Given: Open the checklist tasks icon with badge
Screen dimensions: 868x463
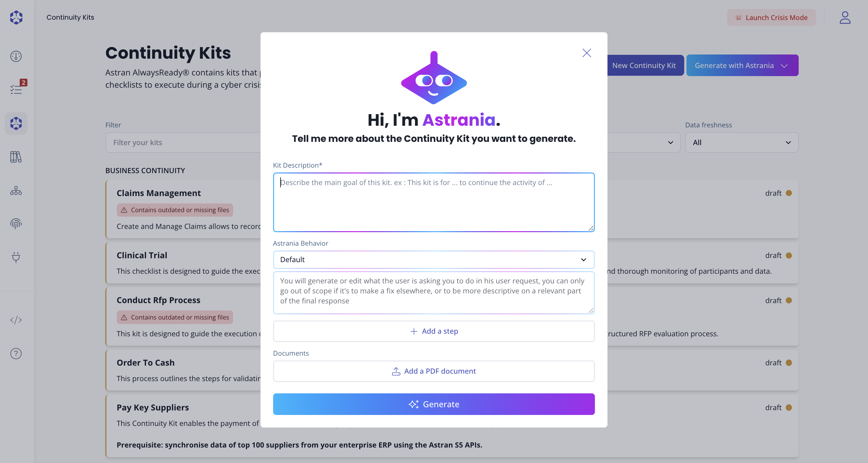Looking at the screenshot, I should 16,89.
